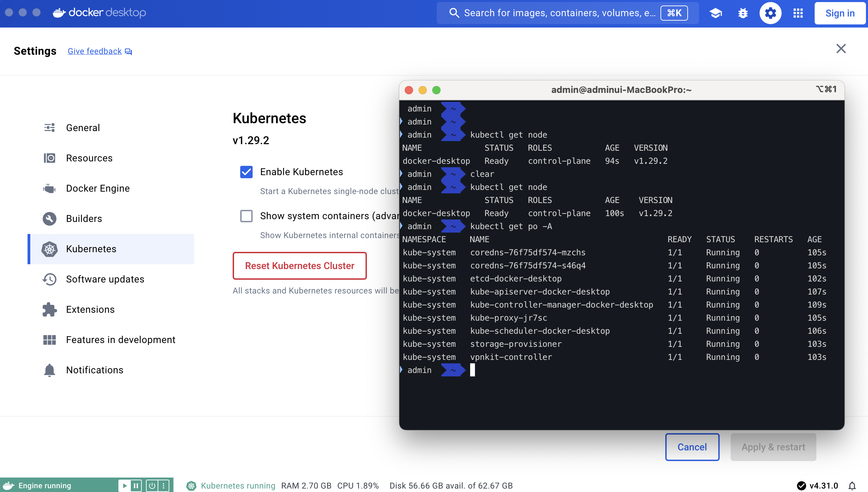Click the power icon to quit the engine
The width and height of the screenshot is (868, 492).
click(152, 485)
